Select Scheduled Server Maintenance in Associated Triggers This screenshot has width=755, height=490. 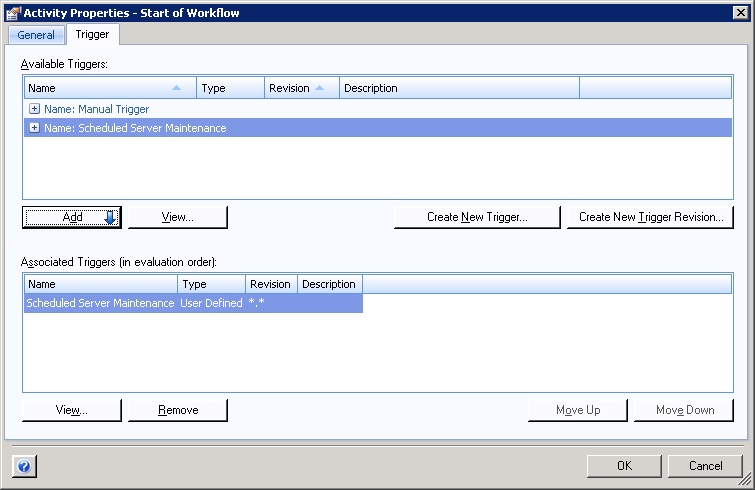pyautogui.click(x=100, y=303)
